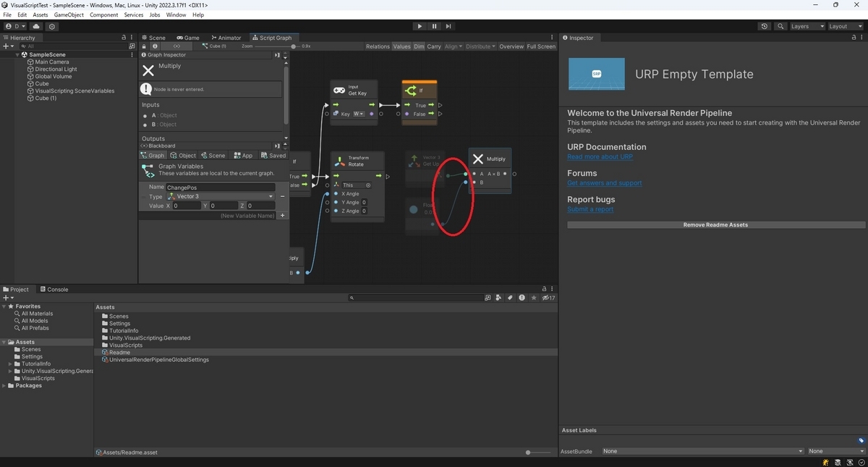Open Undo History icon in the top toolbar
868x467 pixels.
pyautogui.click(x=765, y=26)
